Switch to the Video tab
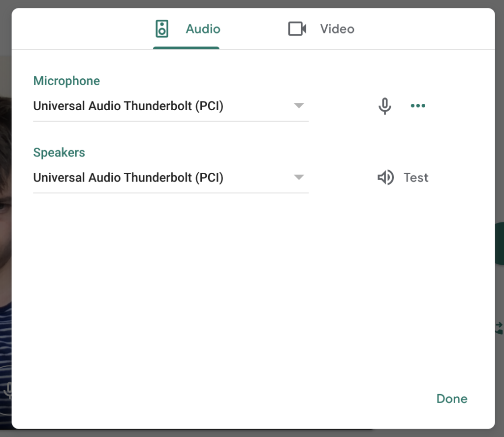The height and width of the screenshot is (437, 504). click(337, 29)
